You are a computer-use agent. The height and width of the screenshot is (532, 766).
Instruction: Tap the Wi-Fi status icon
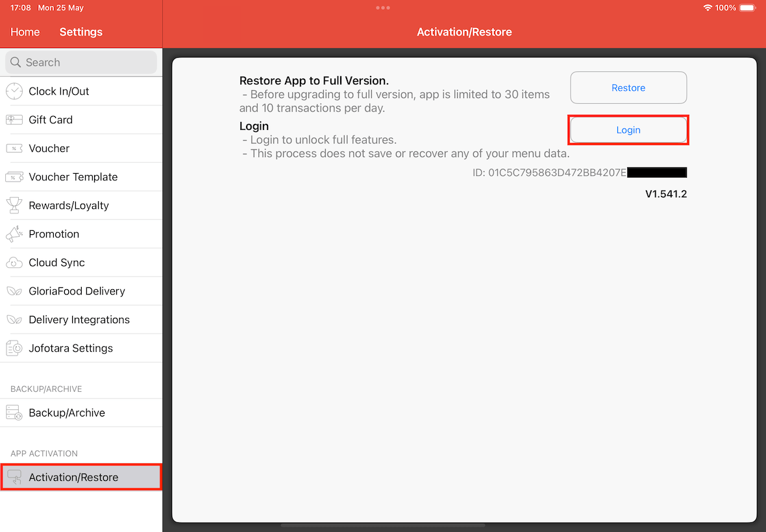708,8
